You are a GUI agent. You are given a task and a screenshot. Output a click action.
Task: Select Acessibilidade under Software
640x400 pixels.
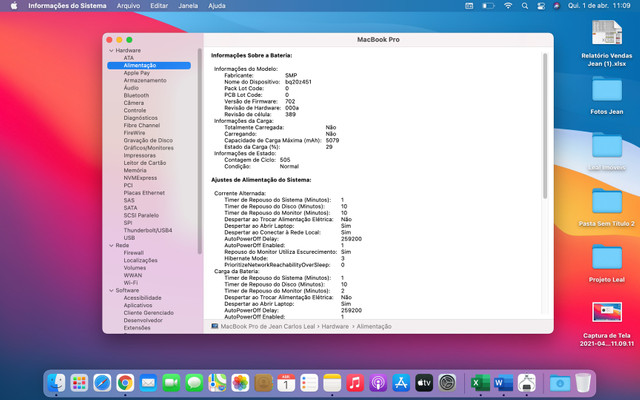pyautogui.click(x=142, y=298)
